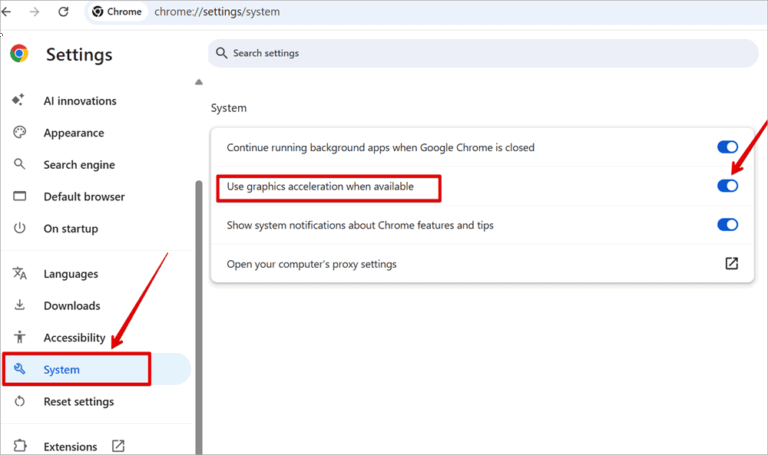Toggle system notifications about Chrome switch
This screenshot has height=455, width=768.
(727, 224)
